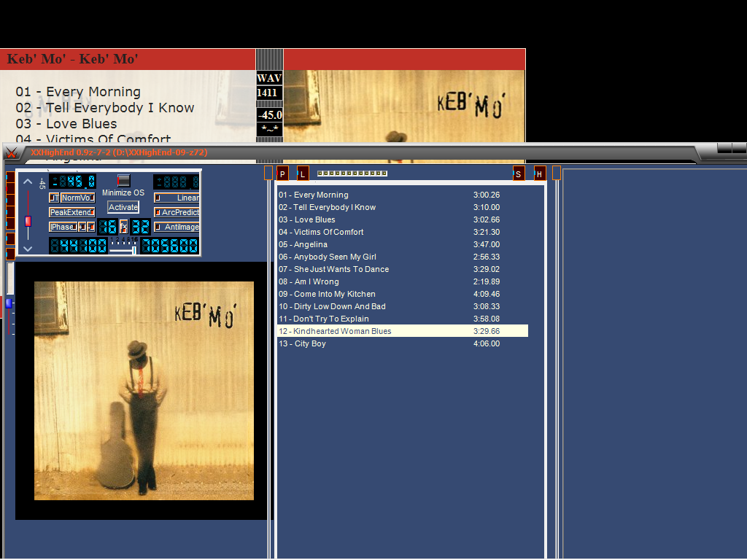This screenshot has height=560, width=747.
Task: Select track 03 - Love Blues in playlist
Action: (403, 219)
